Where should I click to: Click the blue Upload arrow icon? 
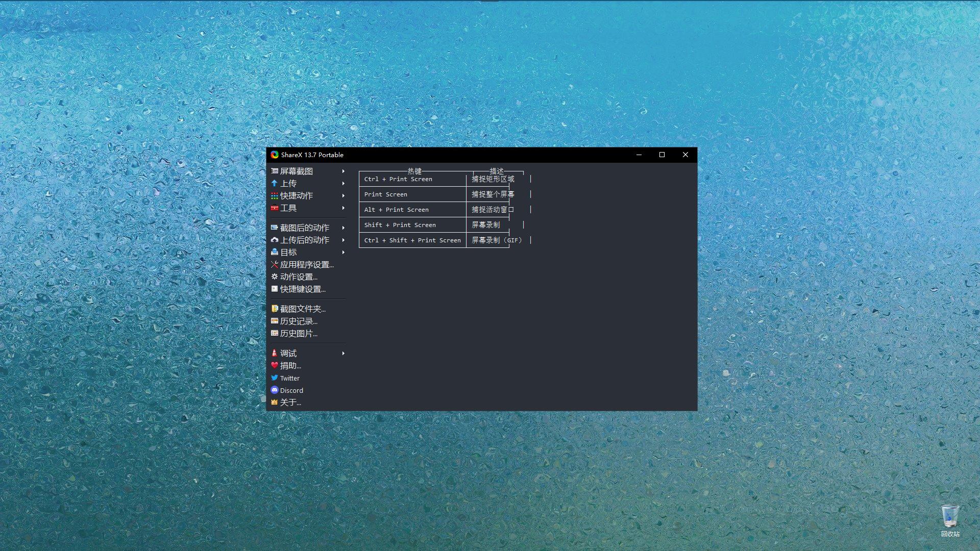pos(275,183)
